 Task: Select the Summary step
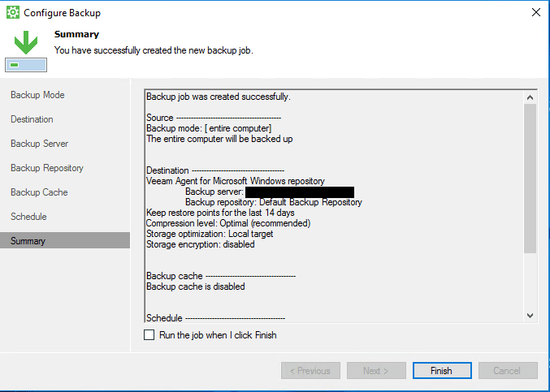65,241
